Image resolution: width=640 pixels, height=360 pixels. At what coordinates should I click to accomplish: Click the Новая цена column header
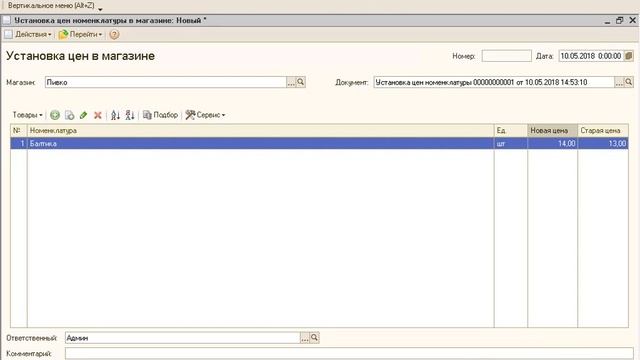[x=553, y=131]
